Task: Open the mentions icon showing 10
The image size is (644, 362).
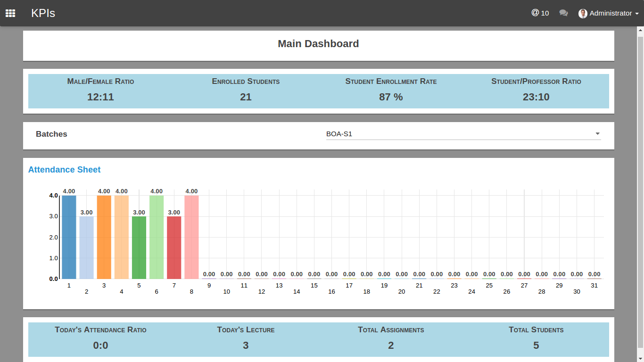Action: 540,13
